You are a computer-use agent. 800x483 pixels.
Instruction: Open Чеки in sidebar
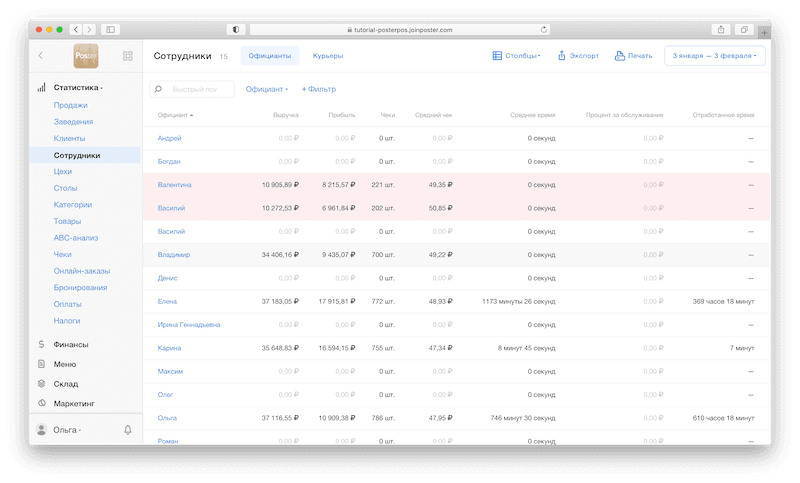tap(62, 255)
